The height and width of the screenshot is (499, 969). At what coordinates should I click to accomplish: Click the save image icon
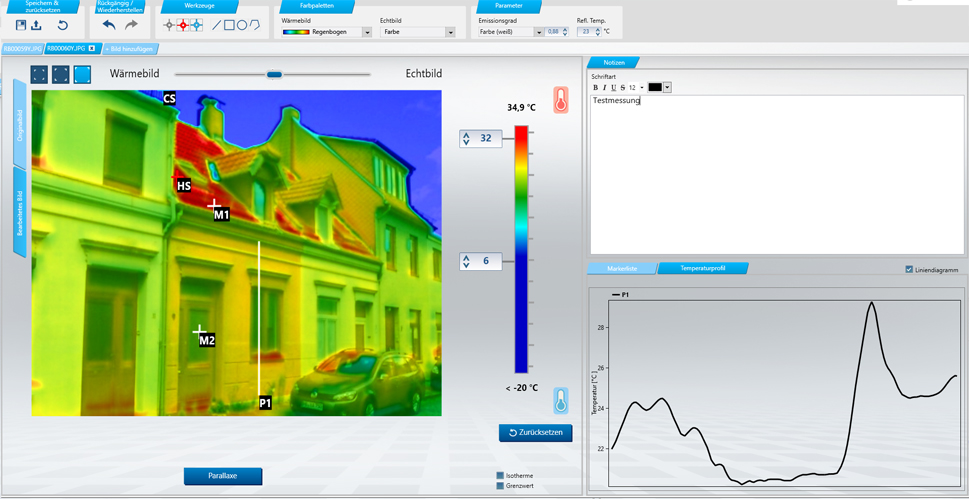click(x=21, y=25)
